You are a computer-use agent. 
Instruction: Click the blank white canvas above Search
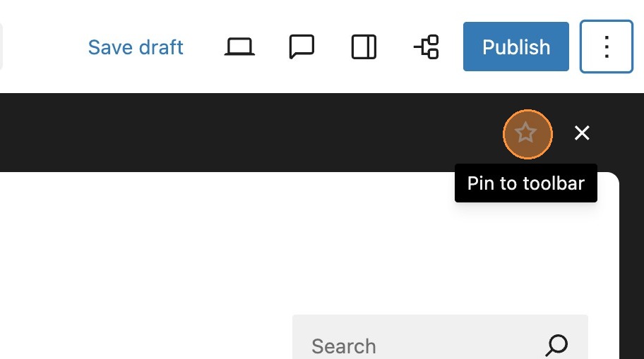(x=212, y=247)
